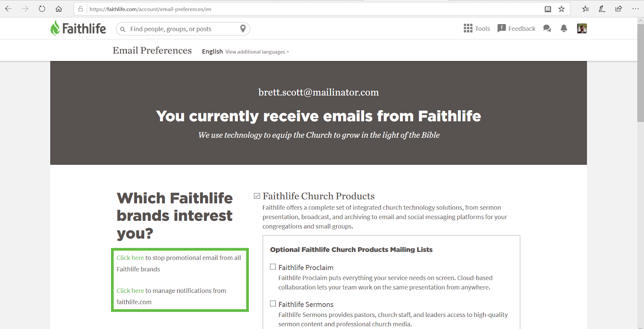Click here to manage notifications link
This screenshot has width=644, height=329.
tap(130, 290)
